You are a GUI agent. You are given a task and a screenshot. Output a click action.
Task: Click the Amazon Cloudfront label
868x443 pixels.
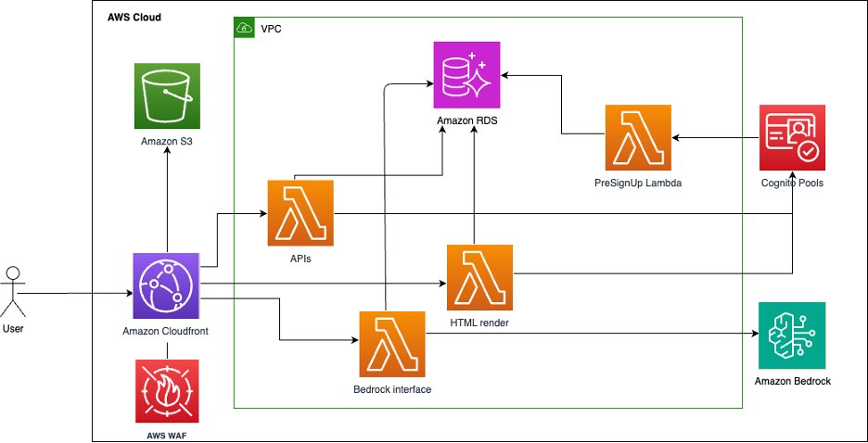[167, 331]
